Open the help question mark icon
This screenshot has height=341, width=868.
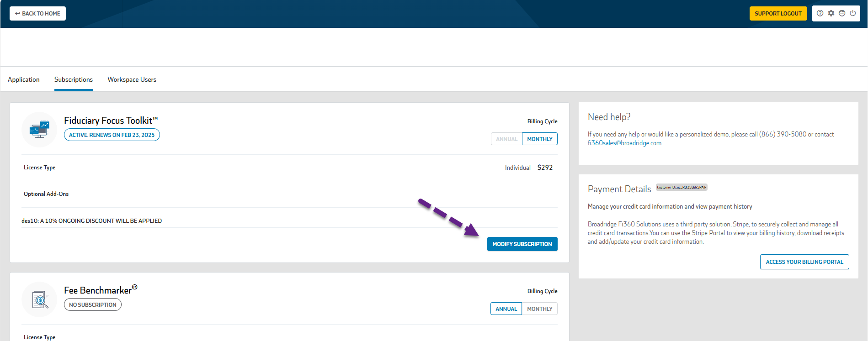click(820, 13)
